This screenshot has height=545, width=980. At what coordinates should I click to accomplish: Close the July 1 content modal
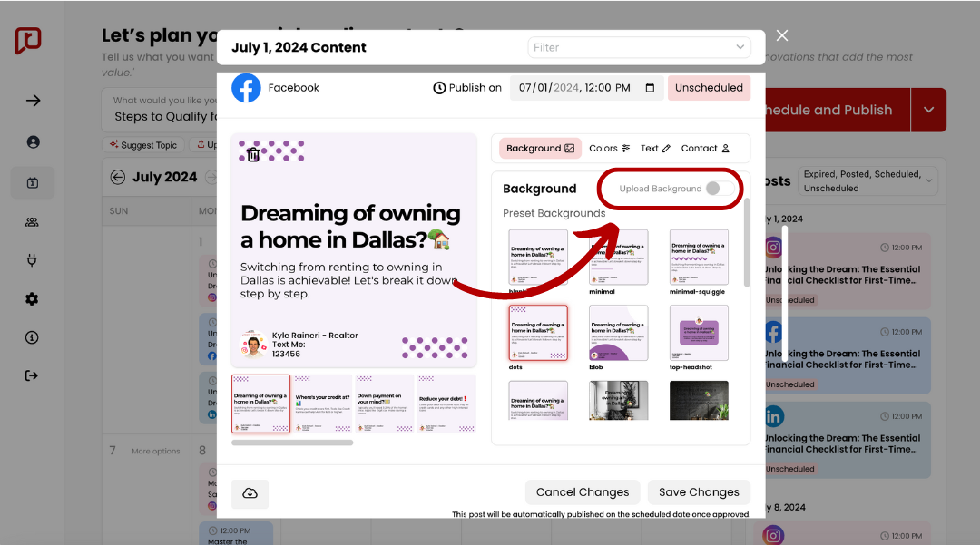click(782, 35)
